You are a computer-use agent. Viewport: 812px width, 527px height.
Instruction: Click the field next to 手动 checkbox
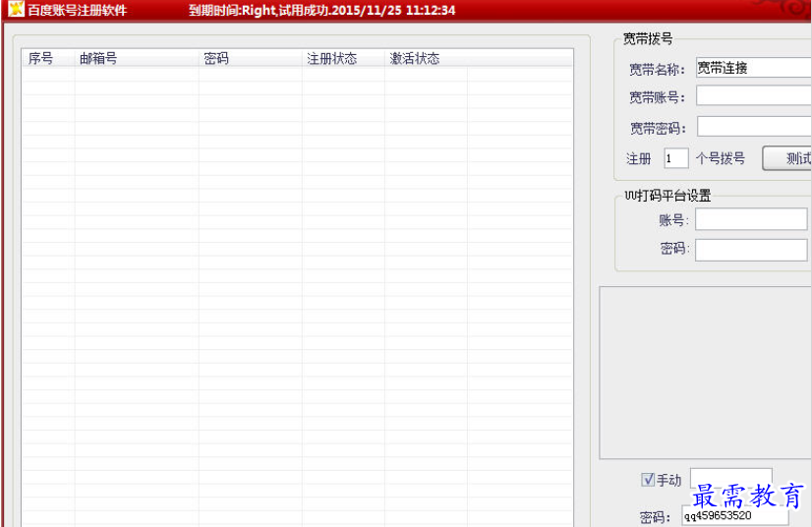click(731, 478)
